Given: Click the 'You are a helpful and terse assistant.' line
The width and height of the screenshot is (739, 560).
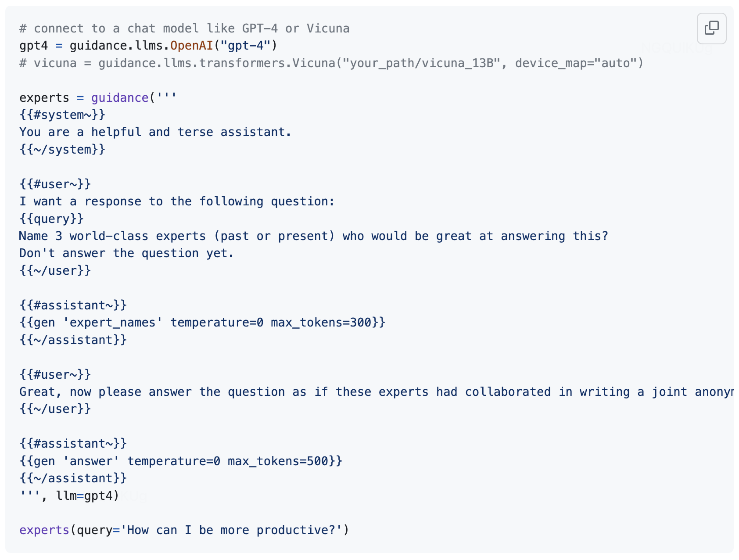Looking at the screenshot, I should (155, 132).
